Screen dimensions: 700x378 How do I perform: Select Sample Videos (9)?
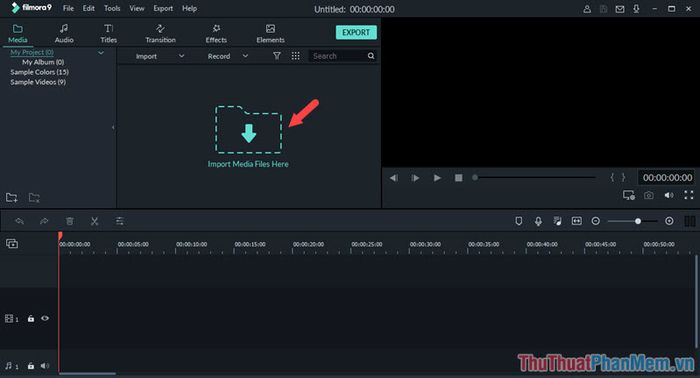click(38, 82)
